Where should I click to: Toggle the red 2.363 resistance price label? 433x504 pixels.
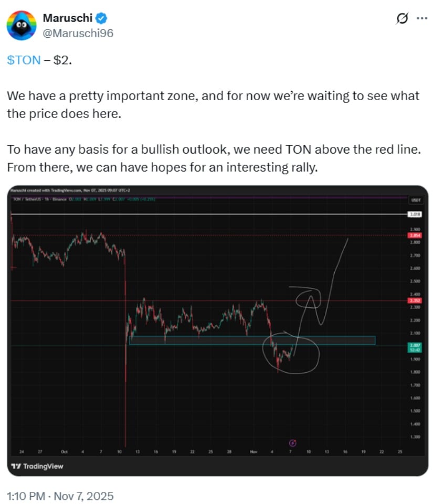[415, 301]
